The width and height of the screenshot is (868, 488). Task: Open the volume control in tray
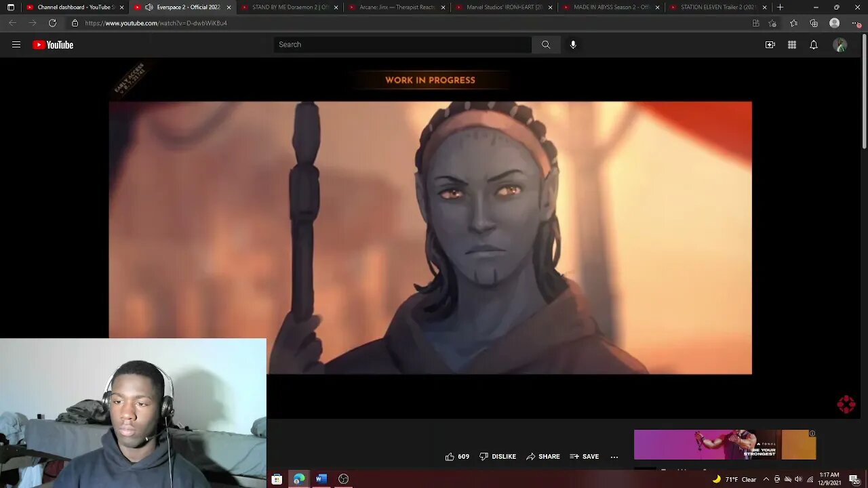point(798,479)
